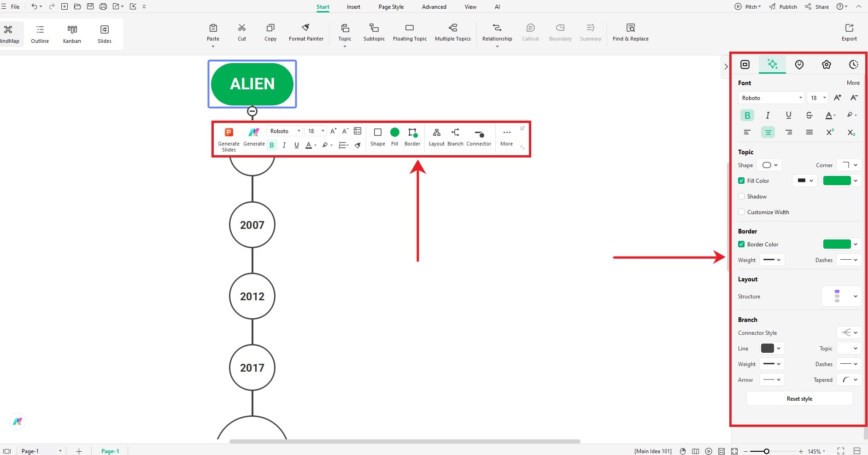Screen dimensions: 868x455
Task: Toggle Strikethrough in the side panel
Action: [x=809, y=115]
